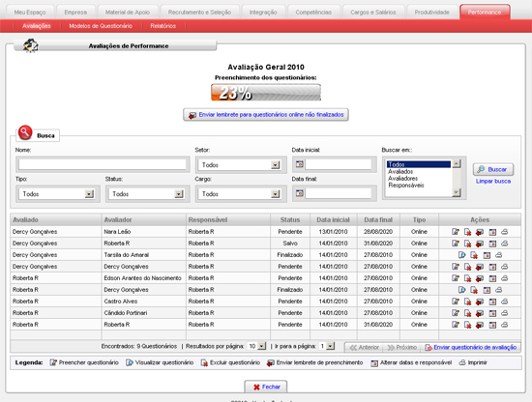Focus the Data final text field
This screenshot has width=532, height=402.
(x=339, y=193)
